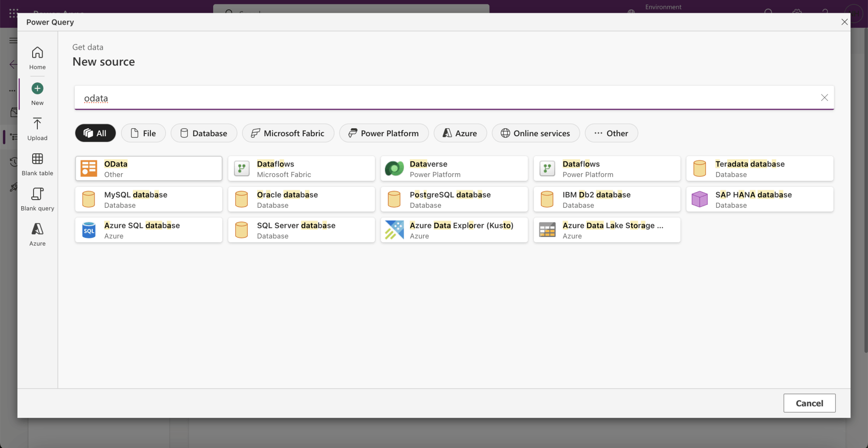The width and height of the screenshot is (868, 448).
Task: Select the All filter tab
Action: click(x=95, y=133)
